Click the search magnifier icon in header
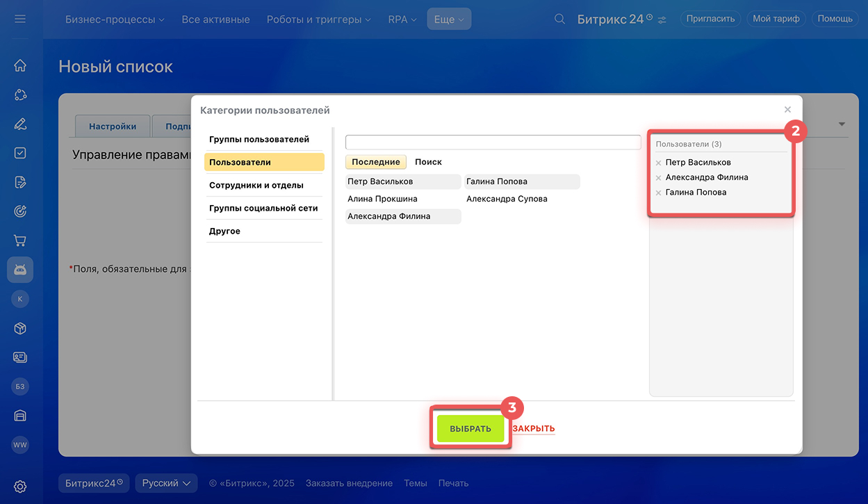 [559, 19]
